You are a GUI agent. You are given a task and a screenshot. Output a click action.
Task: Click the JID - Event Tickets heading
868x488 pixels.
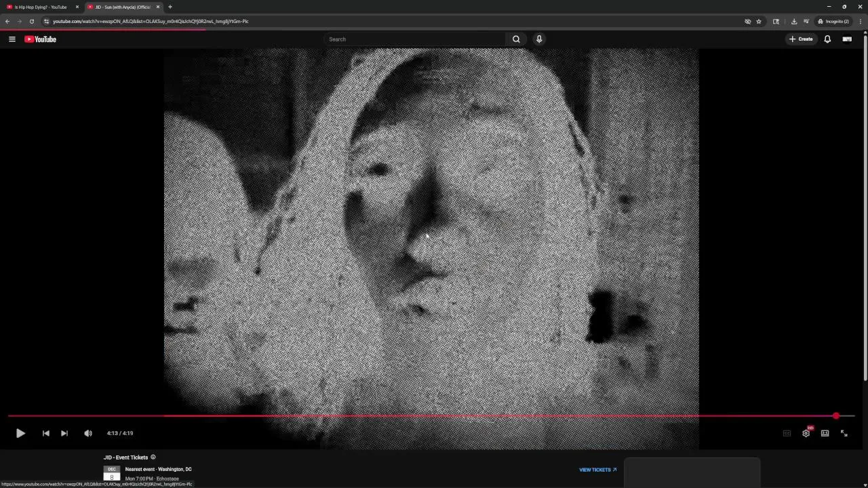click(125, 457)
